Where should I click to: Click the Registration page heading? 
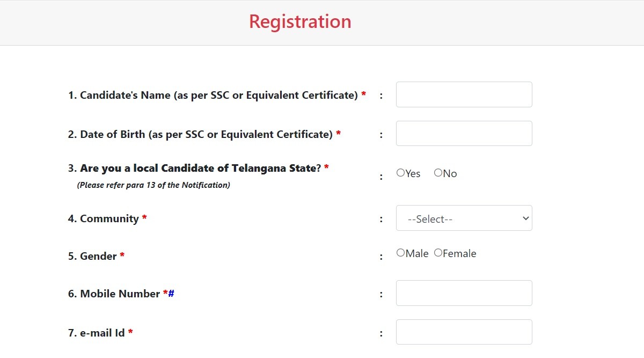300,22
